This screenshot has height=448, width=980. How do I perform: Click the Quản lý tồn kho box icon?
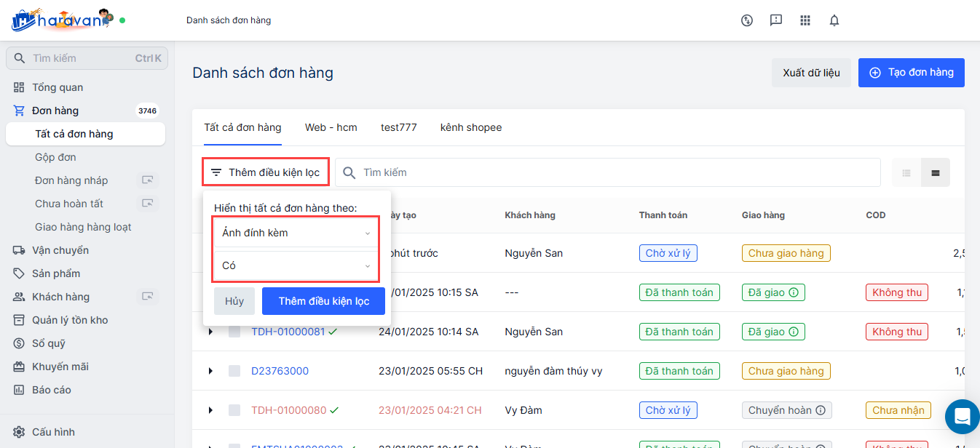point(19,320)
